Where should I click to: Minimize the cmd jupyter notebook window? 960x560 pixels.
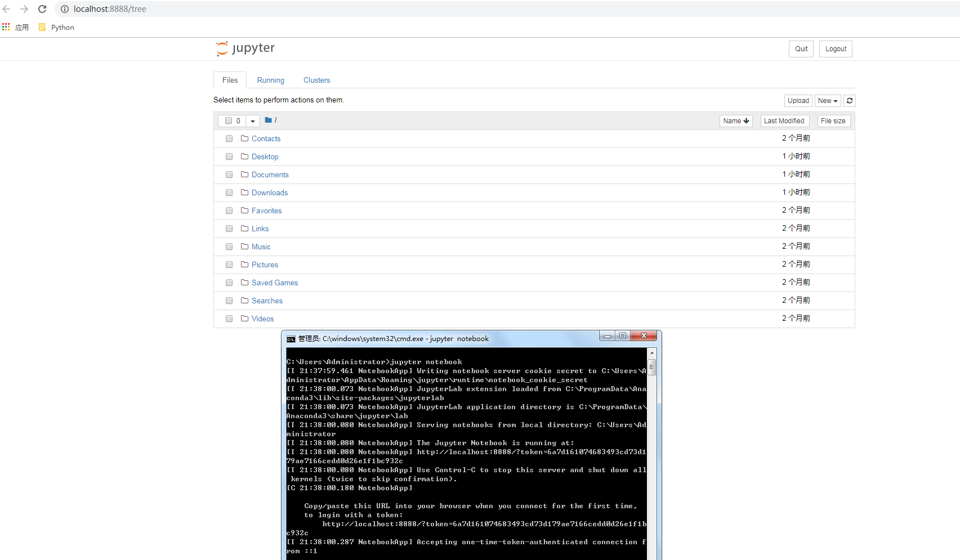pyautogui.click(x=608, y=336)
